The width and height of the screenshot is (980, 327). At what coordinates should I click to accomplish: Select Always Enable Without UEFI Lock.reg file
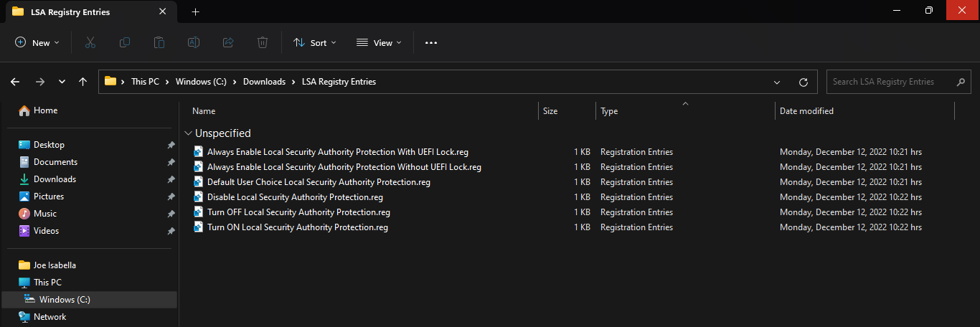pyautogui.click(x=344, y=167)
